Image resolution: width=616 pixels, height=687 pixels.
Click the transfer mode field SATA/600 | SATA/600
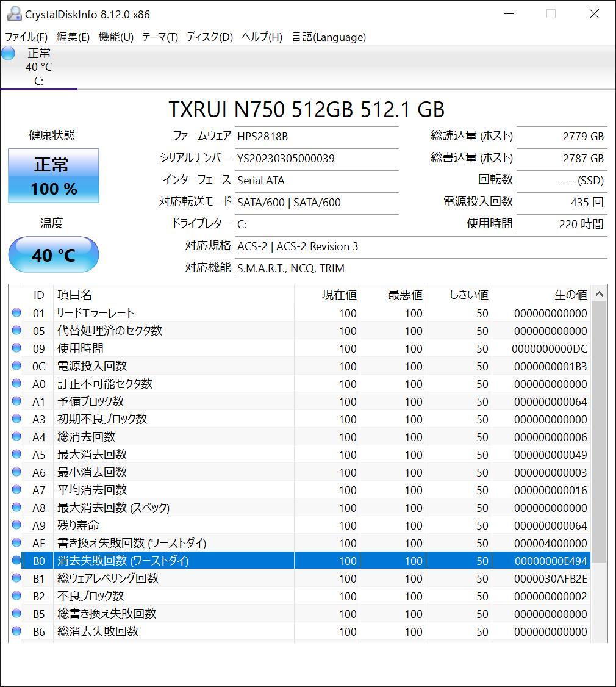[317, 202]
